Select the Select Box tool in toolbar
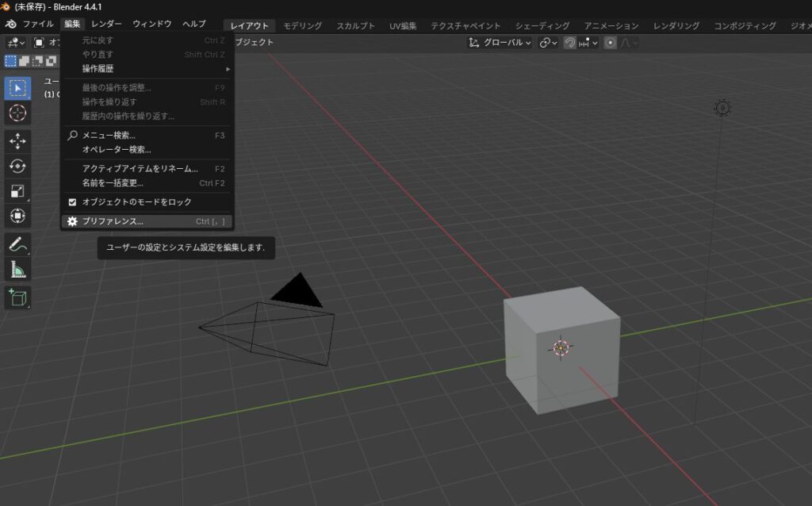Viewport: 812px width, 506px height. click(17, 88)
